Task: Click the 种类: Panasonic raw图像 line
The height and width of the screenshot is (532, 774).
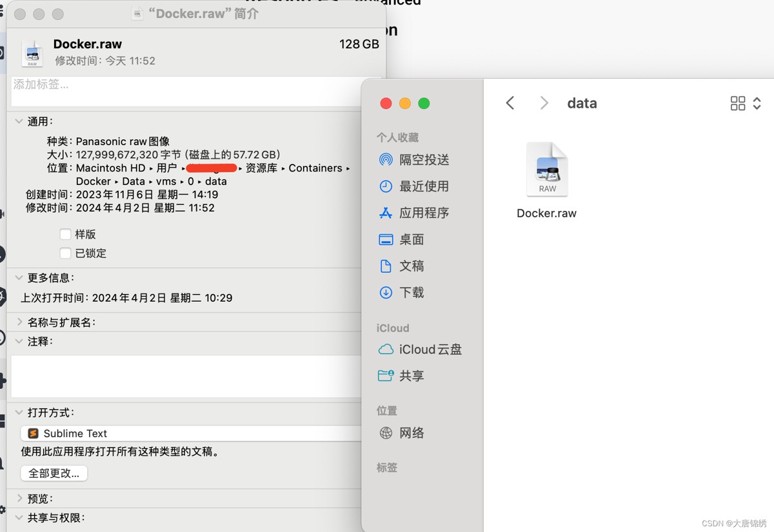Action: [108, 141]
